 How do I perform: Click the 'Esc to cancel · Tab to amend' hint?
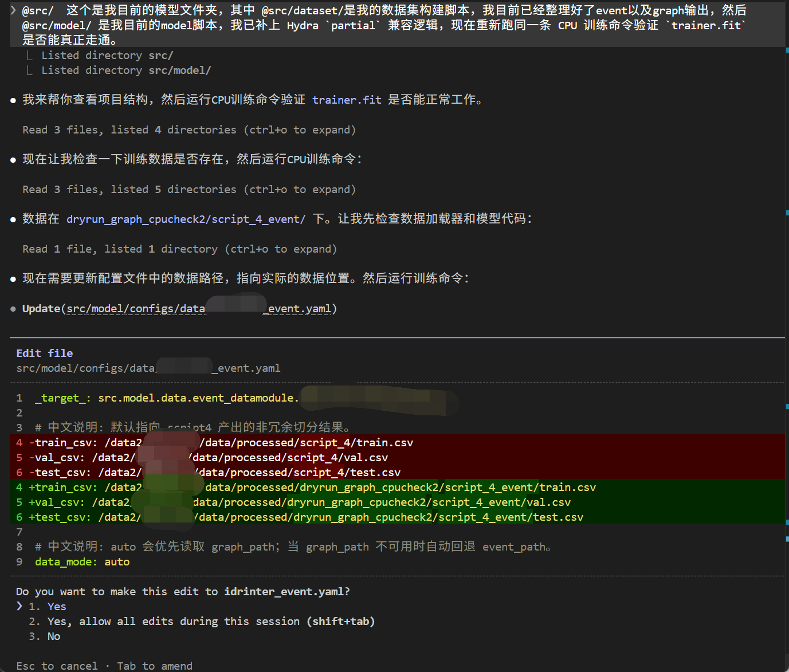point(104,666)
